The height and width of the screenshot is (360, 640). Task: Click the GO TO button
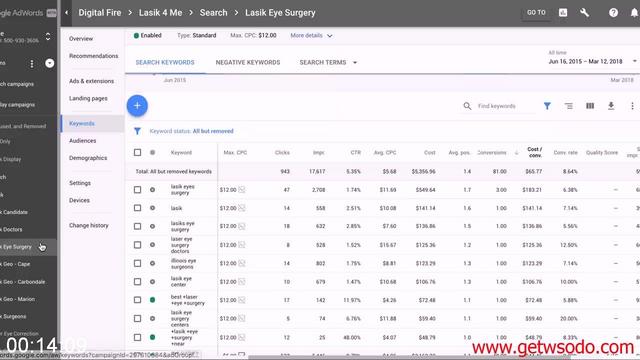536,13
